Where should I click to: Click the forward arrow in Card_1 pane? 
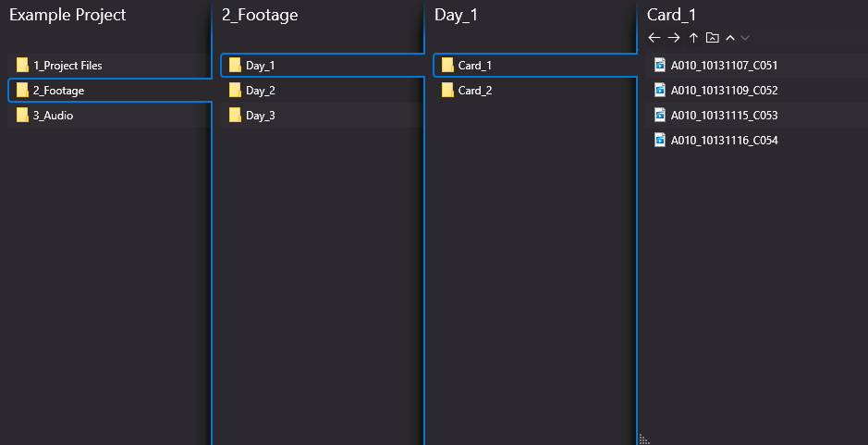674,38
